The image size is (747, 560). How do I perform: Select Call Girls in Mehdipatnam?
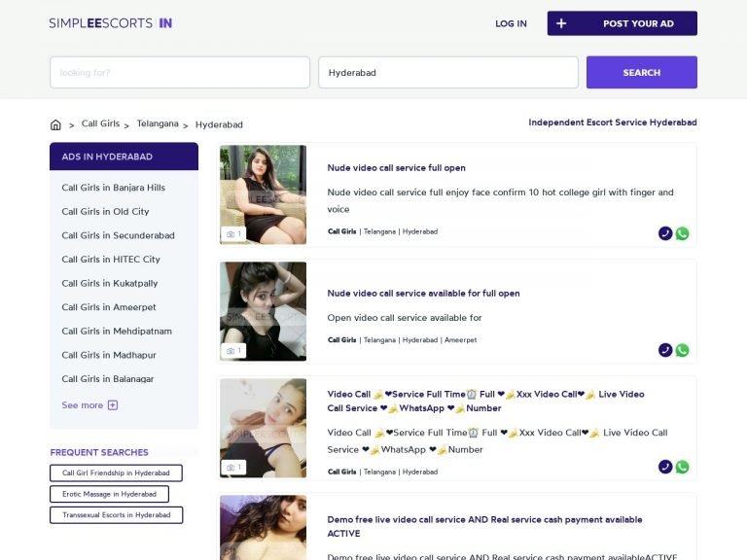coord(117,331)
